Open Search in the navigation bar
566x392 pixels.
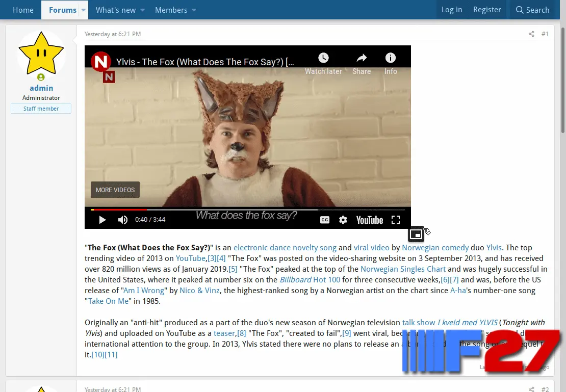point(532,10)
